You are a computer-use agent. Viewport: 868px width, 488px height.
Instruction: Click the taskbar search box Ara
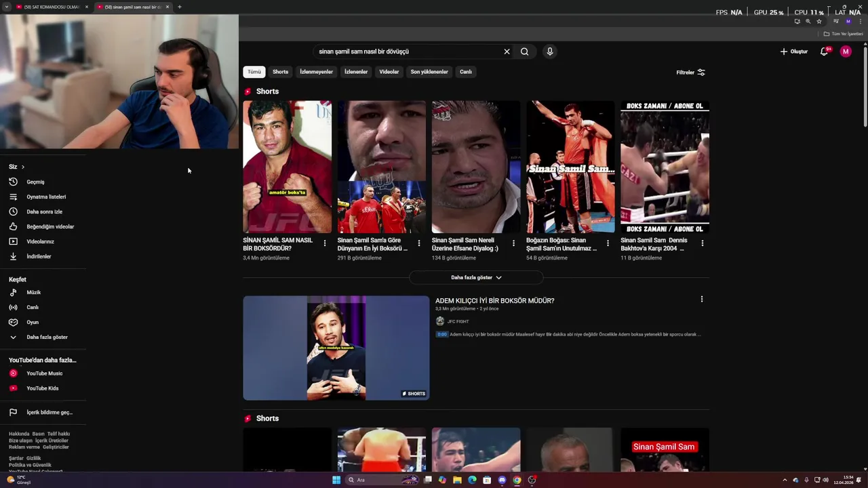tap(382, 480)
